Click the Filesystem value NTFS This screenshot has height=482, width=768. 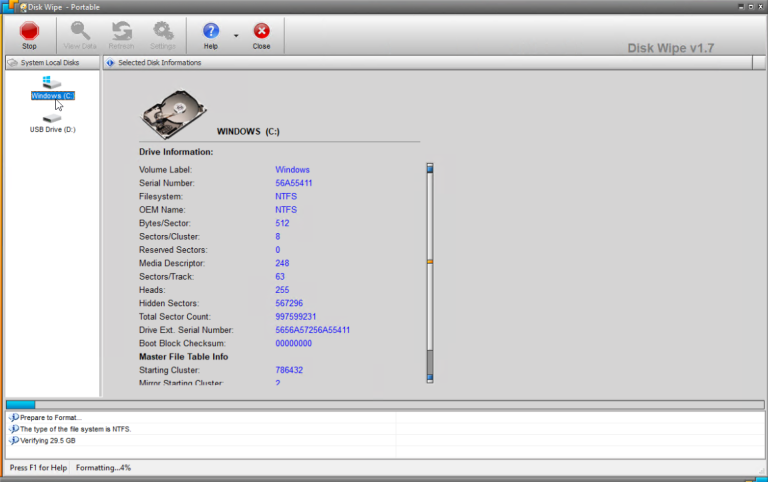(286, 196)
